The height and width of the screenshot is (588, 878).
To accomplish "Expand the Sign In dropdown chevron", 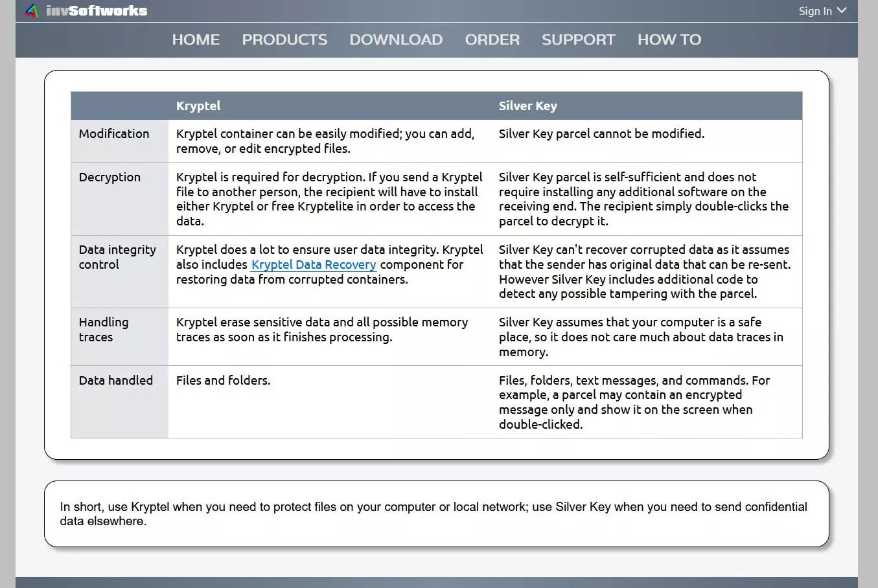I will [842, 10].
